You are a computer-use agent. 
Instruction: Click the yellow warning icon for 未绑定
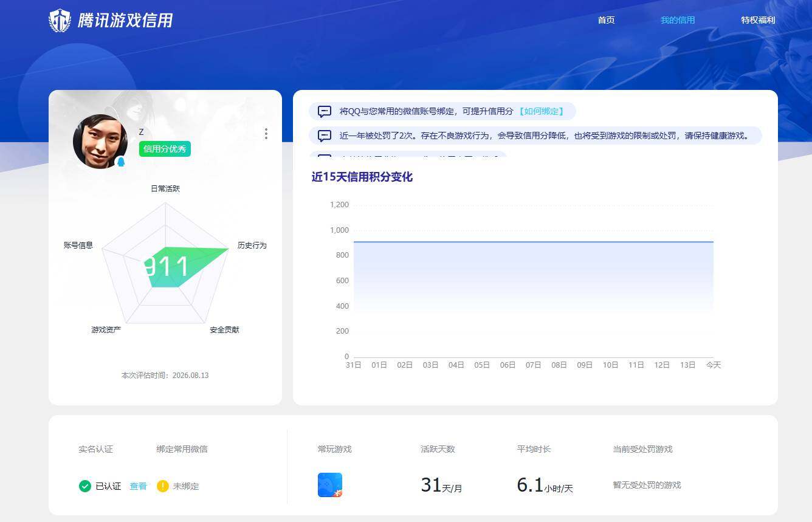tap(162, 486)
